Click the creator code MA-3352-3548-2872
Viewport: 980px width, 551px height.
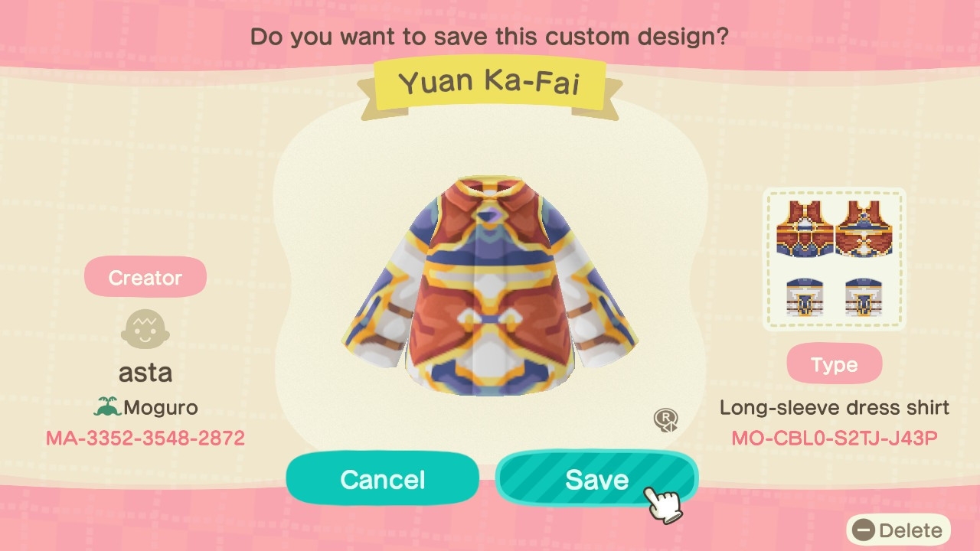point(145,439)
